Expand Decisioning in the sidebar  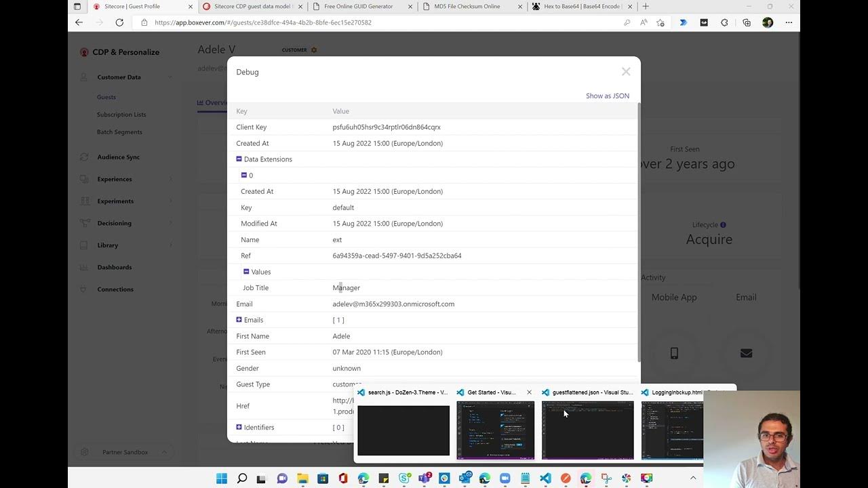pos(115,223)
